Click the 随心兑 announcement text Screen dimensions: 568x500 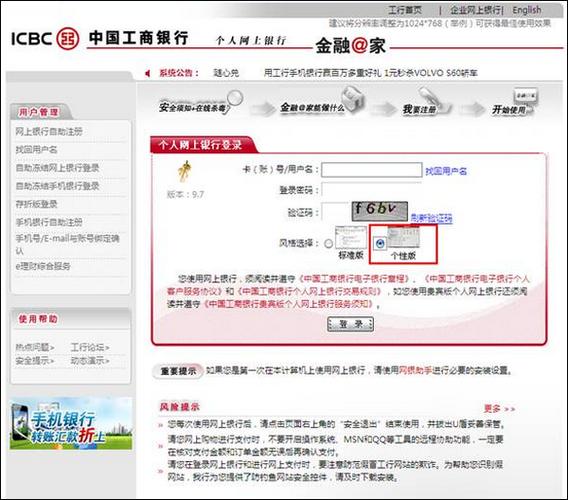226,73
